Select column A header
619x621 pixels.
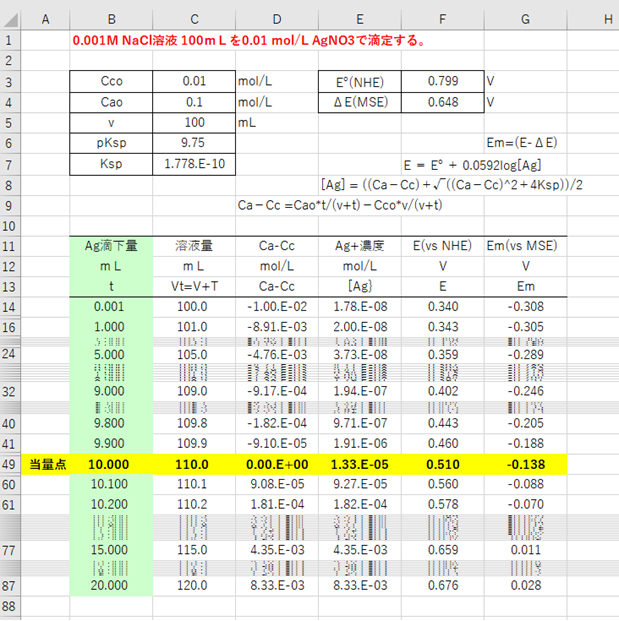coord(45,19)
